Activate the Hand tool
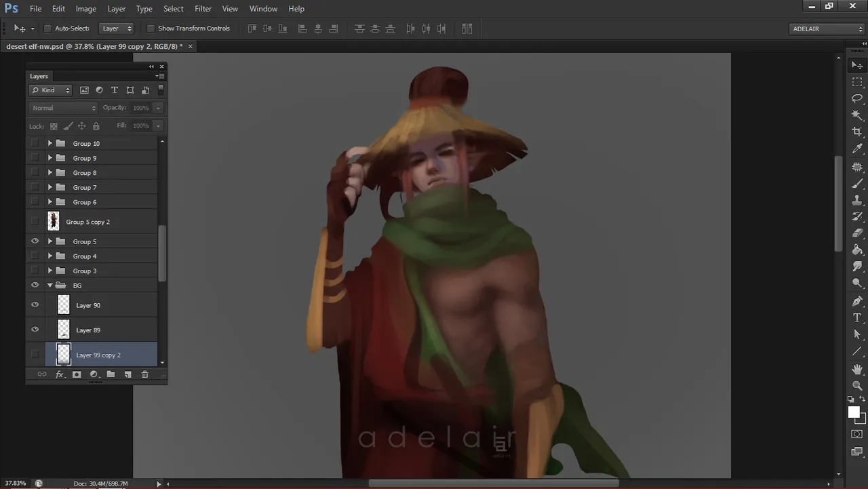This screenshot has height=489, width=868. 857,369
